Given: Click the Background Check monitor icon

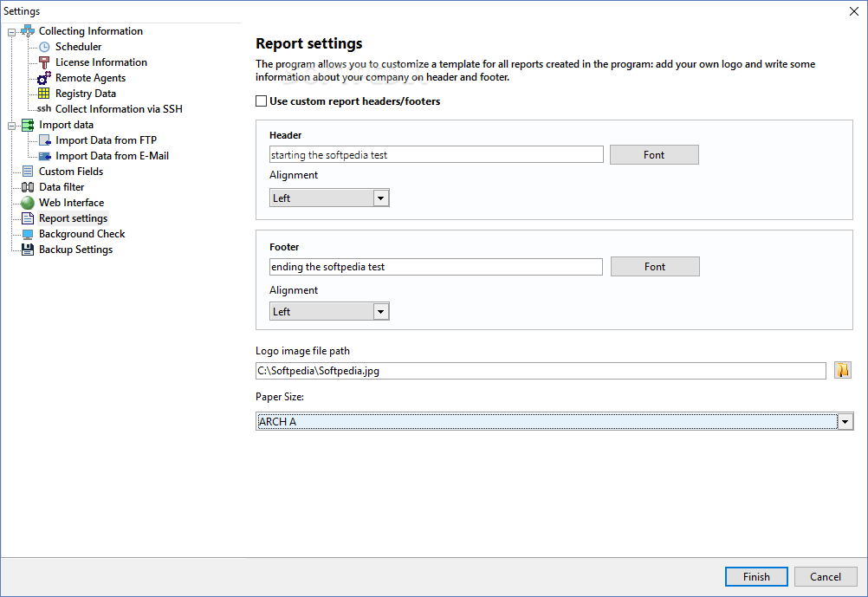Looking at the screenshot, I should tap(28, 234).
